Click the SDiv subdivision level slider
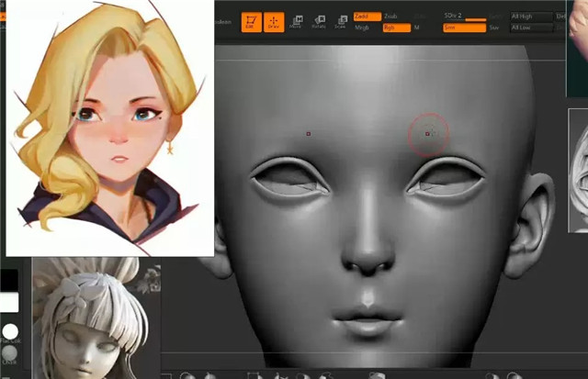The width and height of the screenshot is (588, 379). [x=464, y=17]
